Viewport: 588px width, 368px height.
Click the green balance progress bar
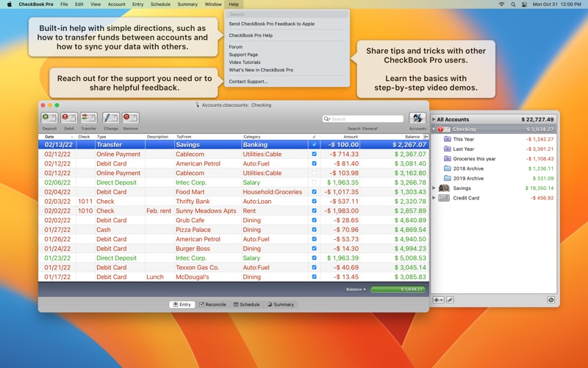(398, 289)
